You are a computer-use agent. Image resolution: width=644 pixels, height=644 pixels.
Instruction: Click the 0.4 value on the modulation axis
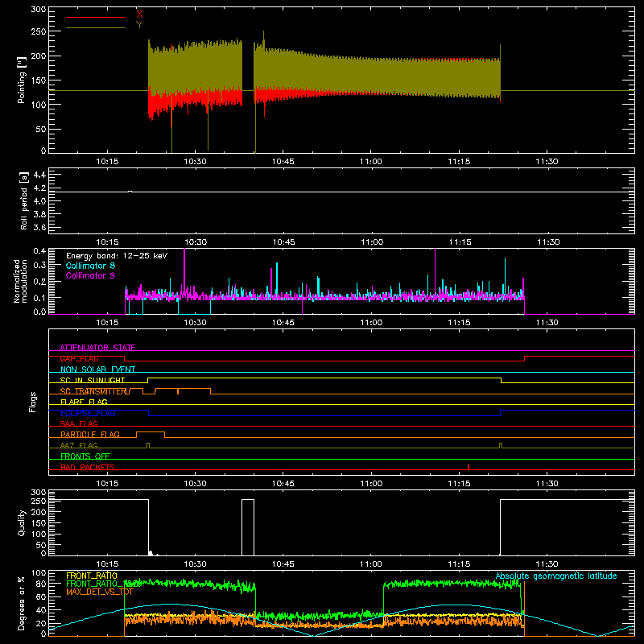[39, 250]
